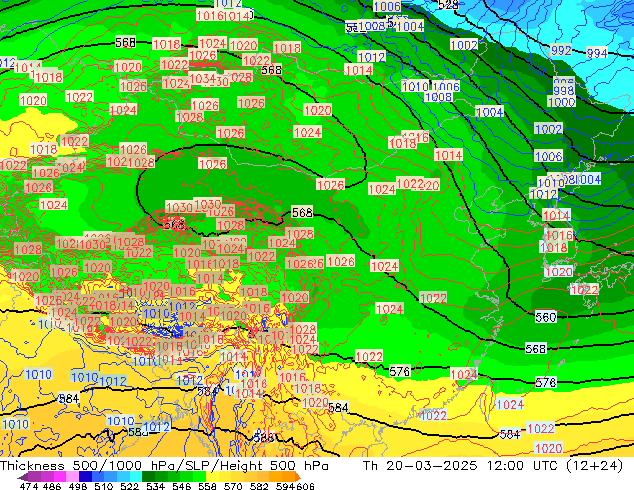Click the 534 legend value
Image resolution: width=634 pixels, height=490 pixels.
(x=155, y=486)
